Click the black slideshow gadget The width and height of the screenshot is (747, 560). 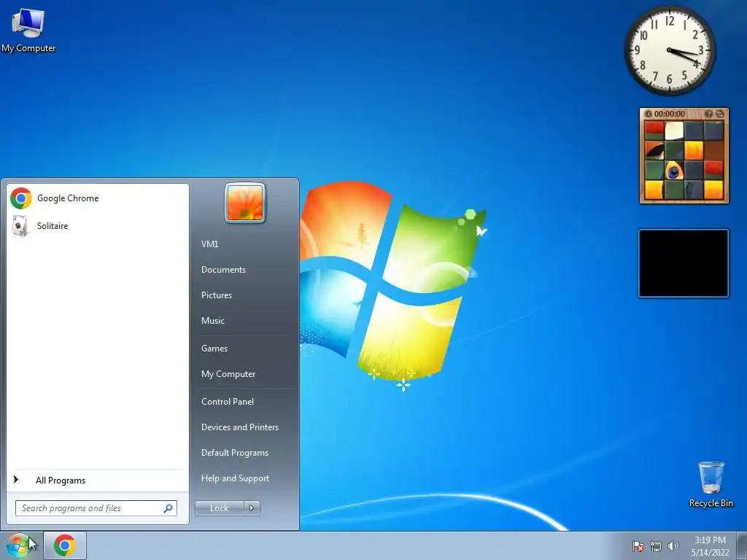pos(683,263)
